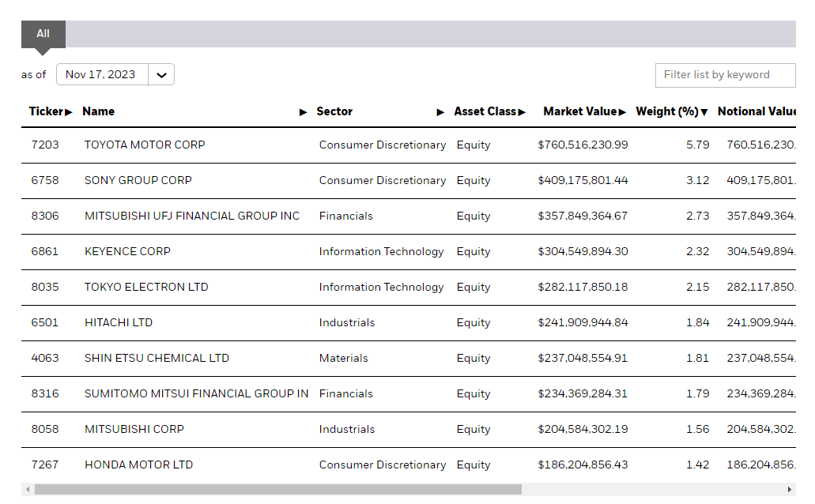815x504 pixels.
Task: Click the Asset Class sort arrow
Action: pos(522,112)
